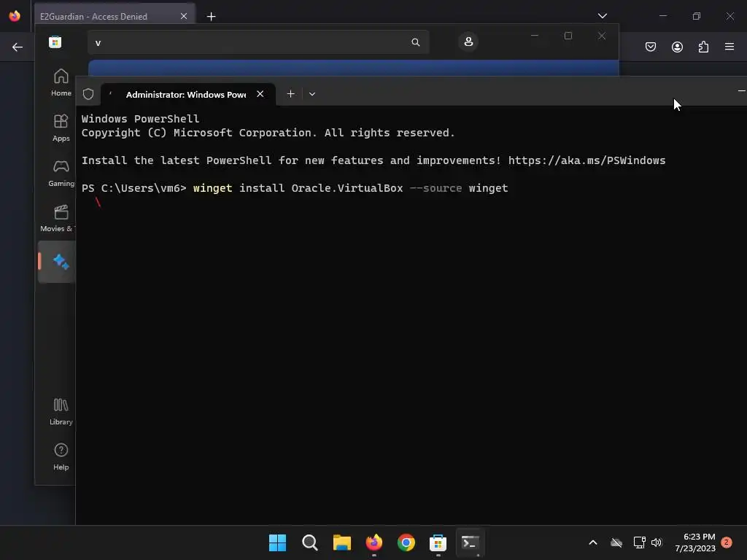Open Help in Microsoft Store sidebar
The image size is (747, 560).
[x=61, y=457]
